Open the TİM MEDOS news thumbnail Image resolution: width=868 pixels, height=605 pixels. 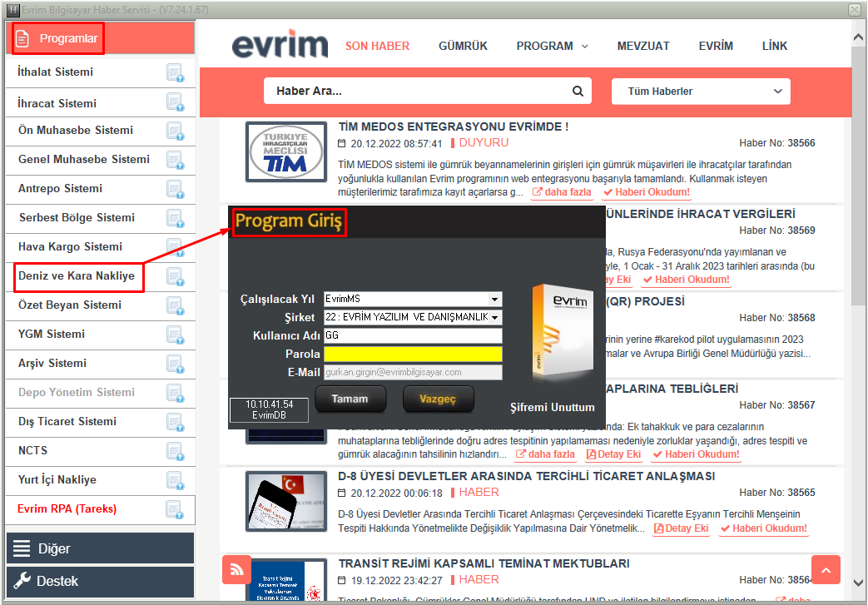point(286,151)
